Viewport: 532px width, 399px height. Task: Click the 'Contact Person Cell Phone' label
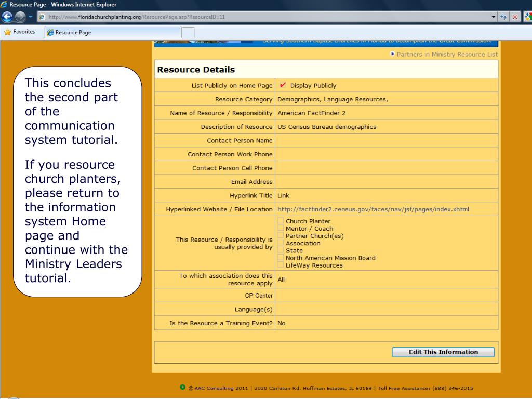click(232, 168)
